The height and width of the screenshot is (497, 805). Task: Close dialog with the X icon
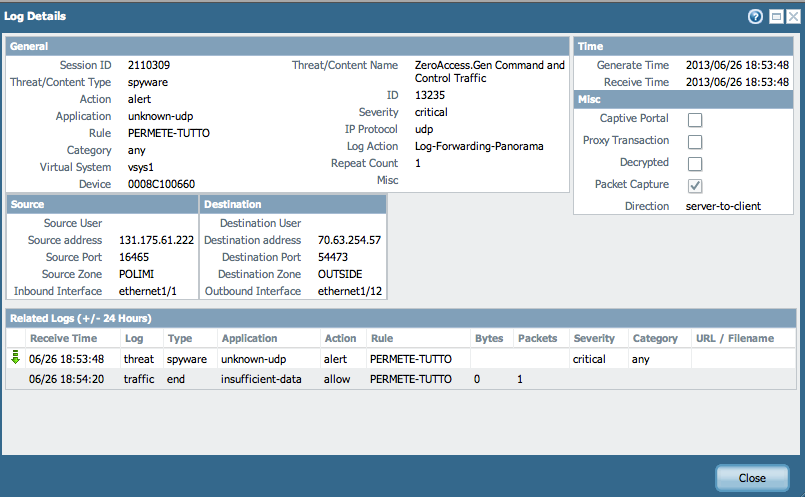tap(791, 17)
